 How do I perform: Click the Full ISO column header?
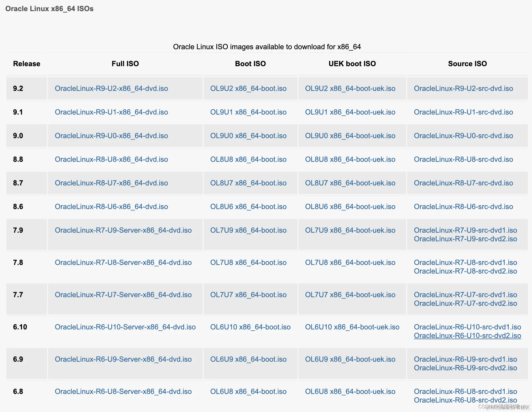(125, 64)
